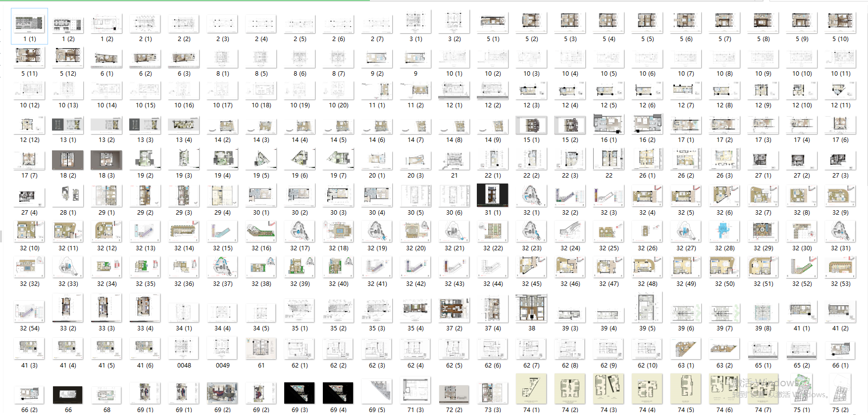
Task: Select the thumbnail of file 68
Action: (106, 395)
